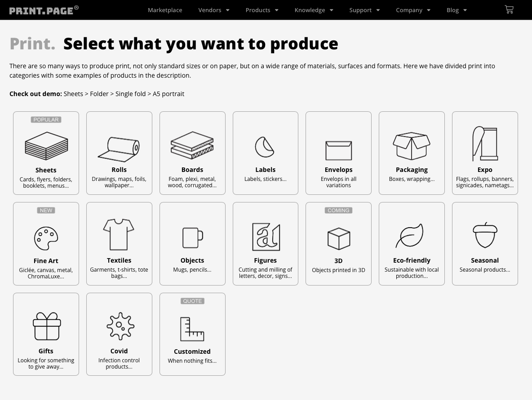The height and width of the screenshot is (400, 532).
Task: Open the Support menu item
Action: [364, 10]
